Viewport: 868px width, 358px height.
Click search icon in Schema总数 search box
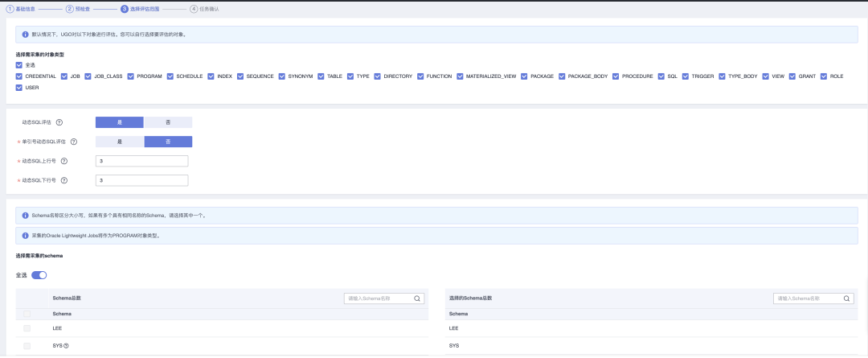417,298
